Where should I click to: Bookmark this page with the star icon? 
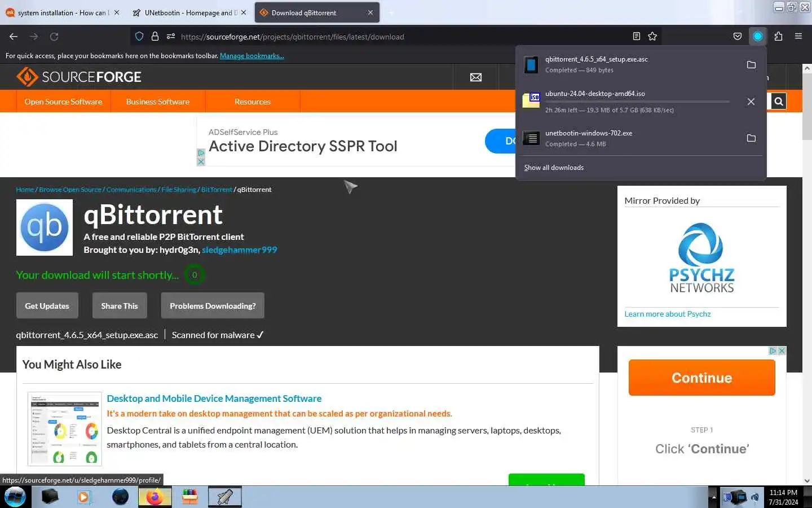click(x=652, y=36)
